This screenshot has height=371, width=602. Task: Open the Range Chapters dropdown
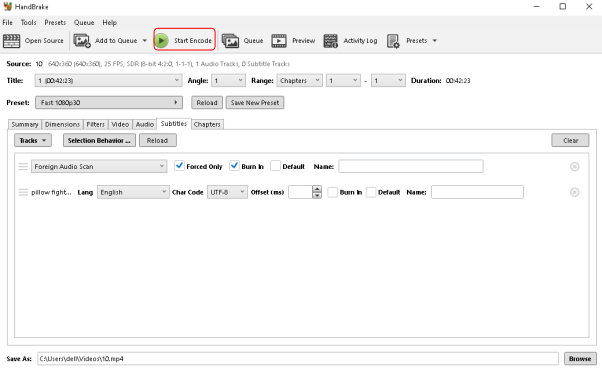tap(299, 81)
